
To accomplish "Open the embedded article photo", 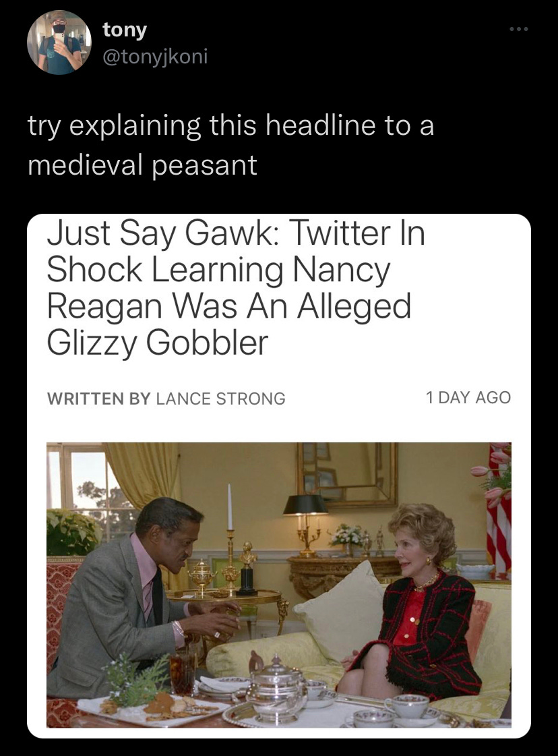I will coord(279,585).
